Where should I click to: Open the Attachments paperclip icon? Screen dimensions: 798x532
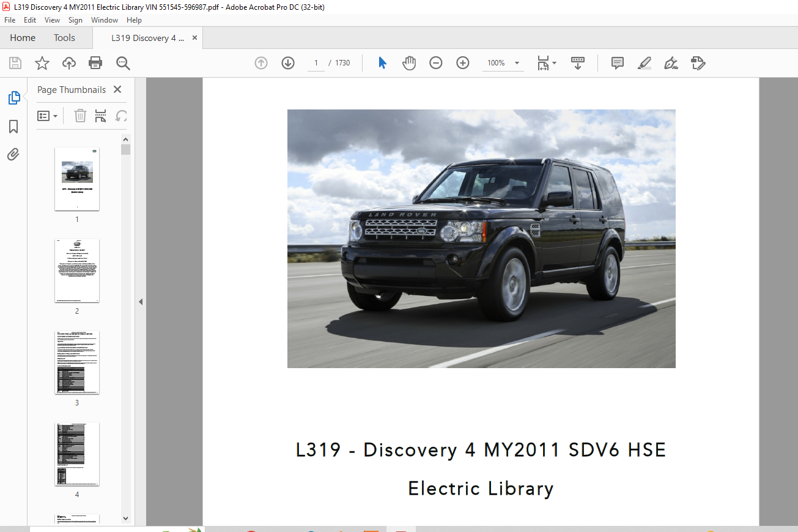point(13,154)
